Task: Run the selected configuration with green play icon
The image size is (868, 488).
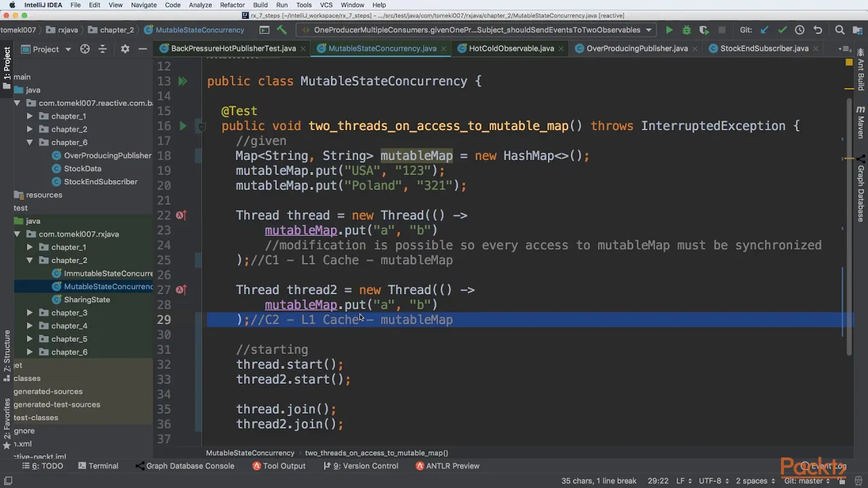Action: [x=669, y=30]
